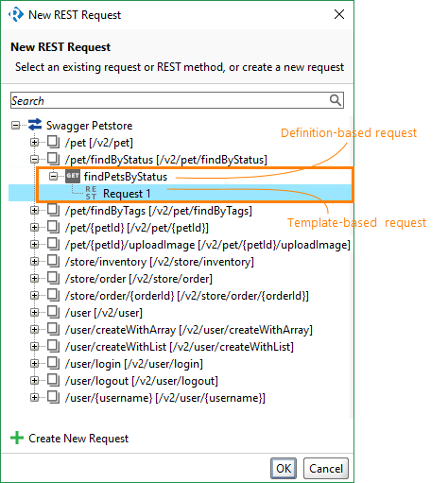The width and height of the screenshot is (448, 483).
Task: Expand the /user/logout node
Action: pyautogui.click(x=34, y=381)
